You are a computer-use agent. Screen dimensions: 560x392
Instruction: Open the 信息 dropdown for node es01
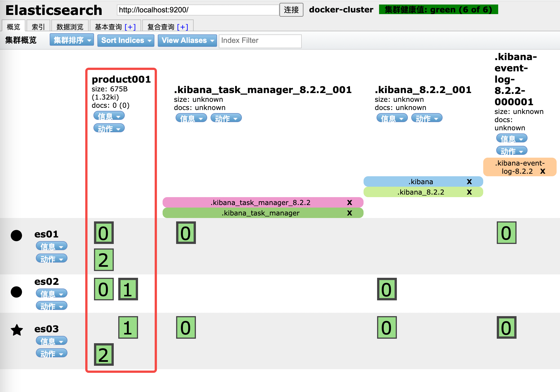point(51,246)
